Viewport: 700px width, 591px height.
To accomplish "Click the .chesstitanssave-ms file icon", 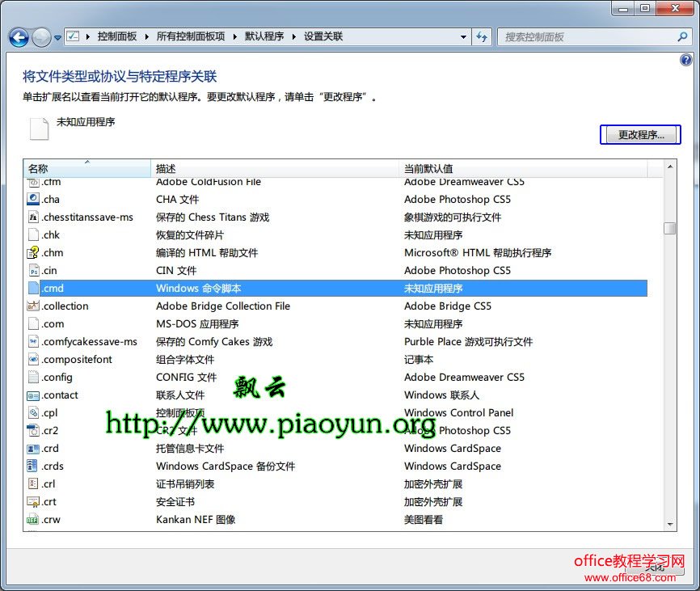I will tap(33, 217).
